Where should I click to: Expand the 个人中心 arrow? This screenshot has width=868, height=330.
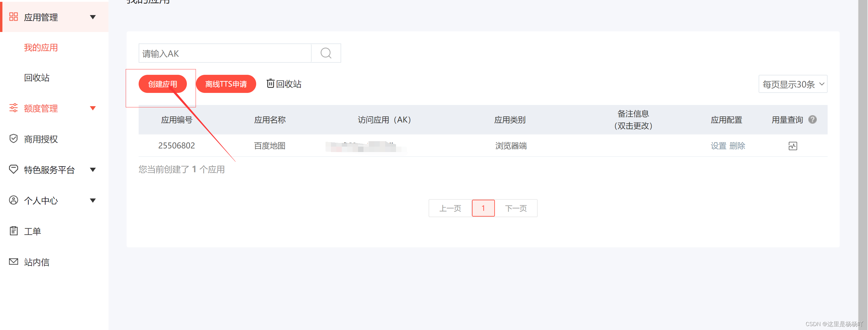click(x=93, y=201)
